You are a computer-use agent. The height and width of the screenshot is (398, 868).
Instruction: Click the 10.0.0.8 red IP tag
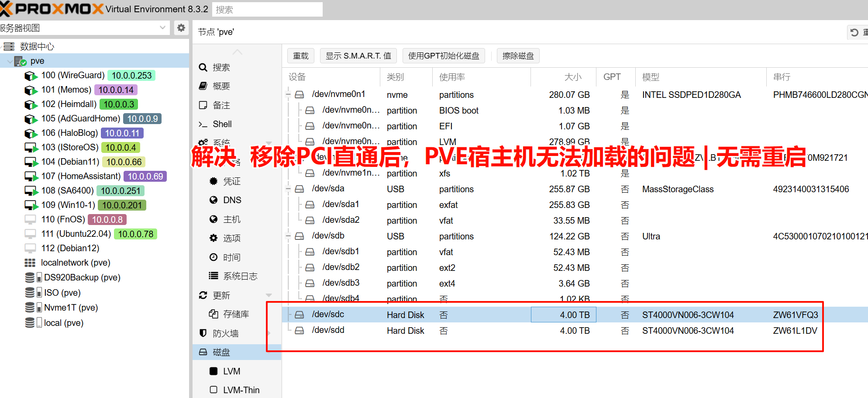coord(107,219)
